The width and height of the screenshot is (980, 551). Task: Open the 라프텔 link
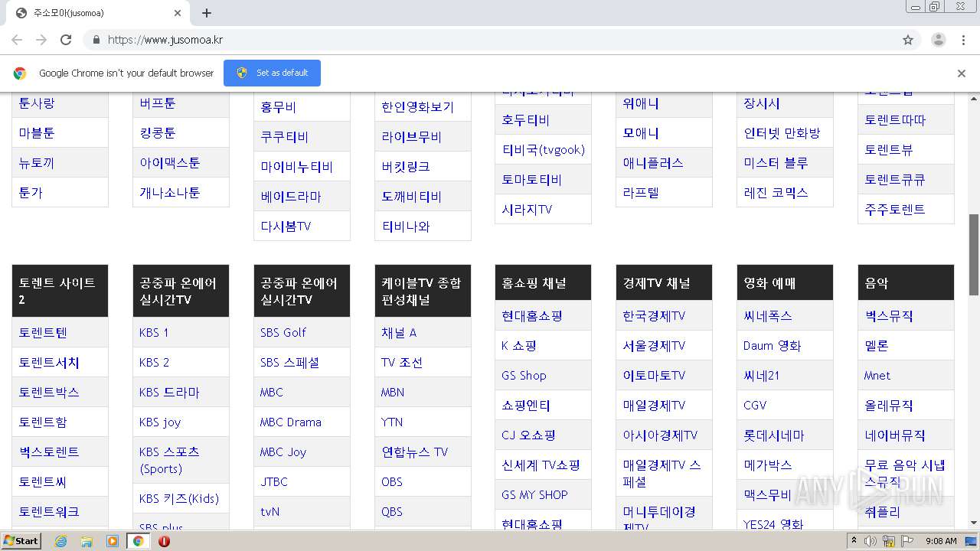(642, 193)
